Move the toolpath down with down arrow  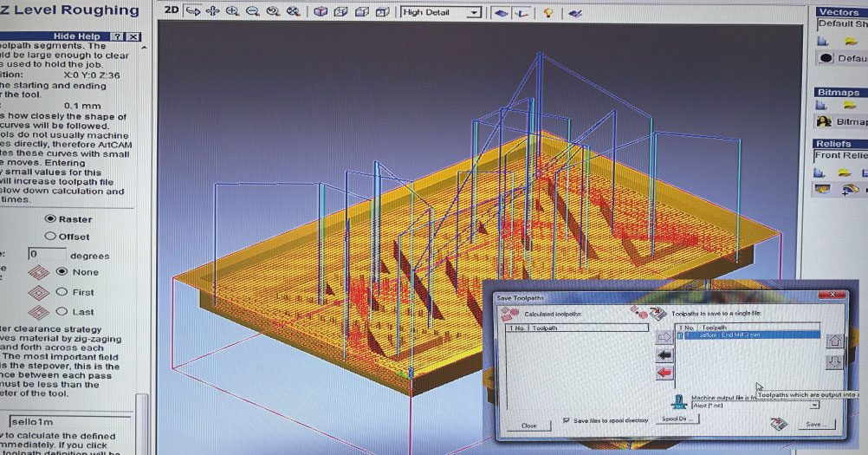pyautogui.click(x=834, y=362)
